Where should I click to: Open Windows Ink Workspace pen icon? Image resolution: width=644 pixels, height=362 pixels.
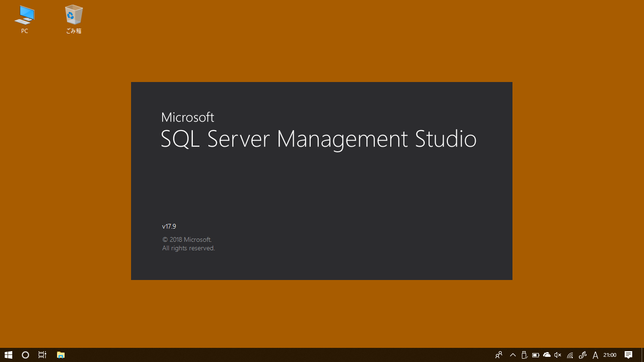click(583, 355)
